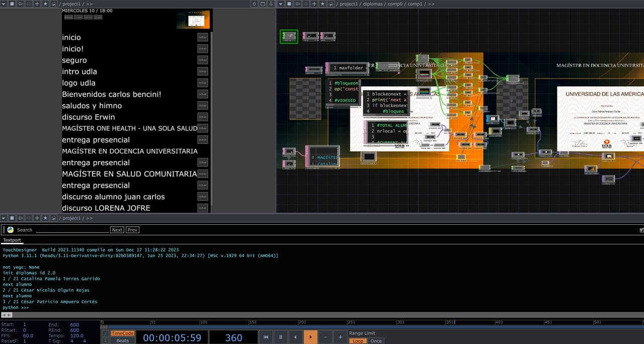
Task: Activate the 'intro udla' cue button
Action: tap(203, 71)
